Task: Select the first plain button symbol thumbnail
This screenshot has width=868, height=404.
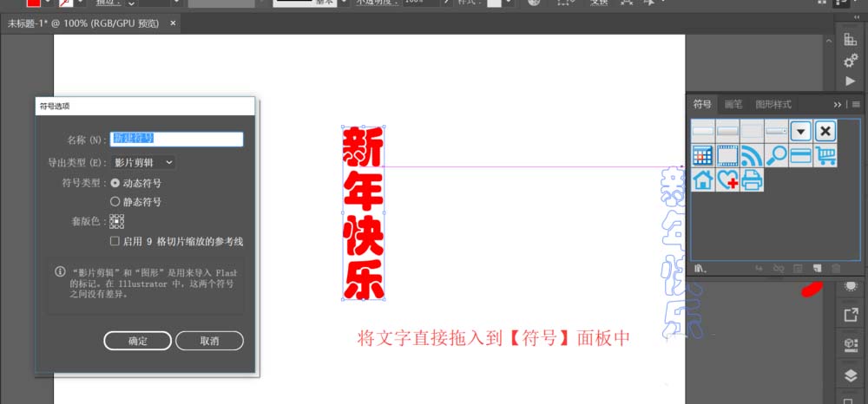Action: (x=703, y=131)
